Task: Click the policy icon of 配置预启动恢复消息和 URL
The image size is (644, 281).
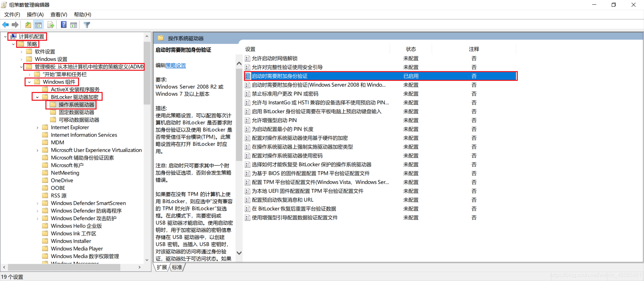Action: (248, 200)
